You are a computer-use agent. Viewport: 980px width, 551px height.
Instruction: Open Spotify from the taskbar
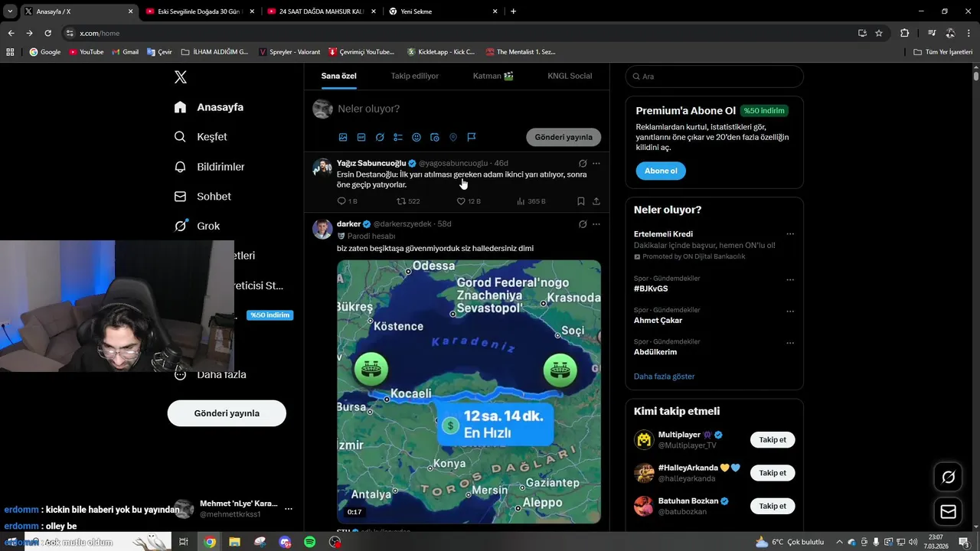tap(310, 542)
